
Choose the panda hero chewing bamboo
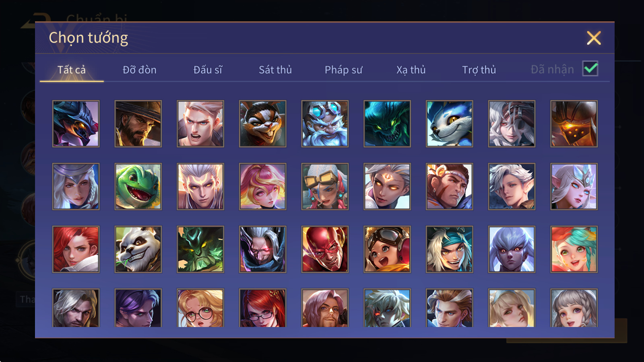coord(138,249)
